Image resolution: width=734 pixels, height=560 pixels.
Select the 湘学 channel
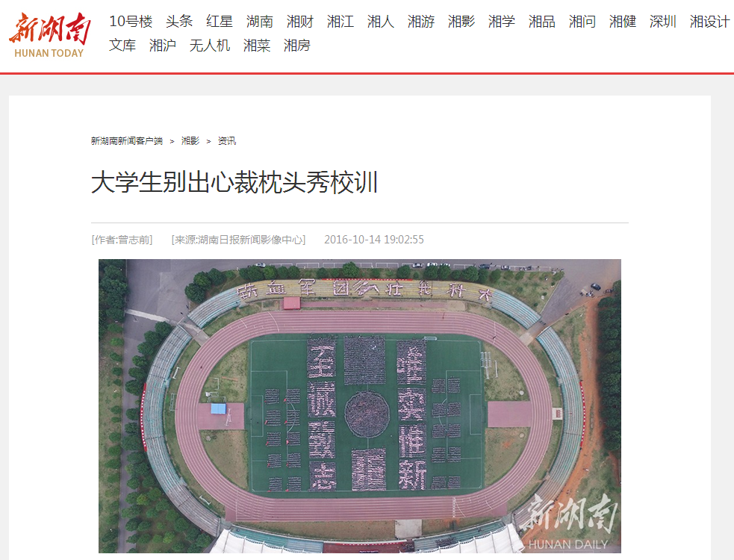[501, 22]
